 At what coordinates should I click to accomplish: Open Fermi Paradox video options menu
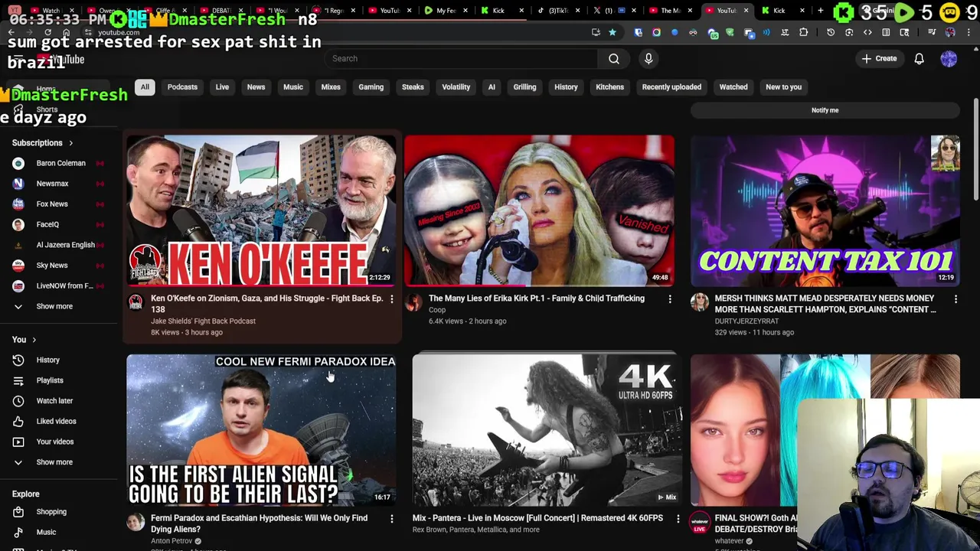(x=391, y=519)
